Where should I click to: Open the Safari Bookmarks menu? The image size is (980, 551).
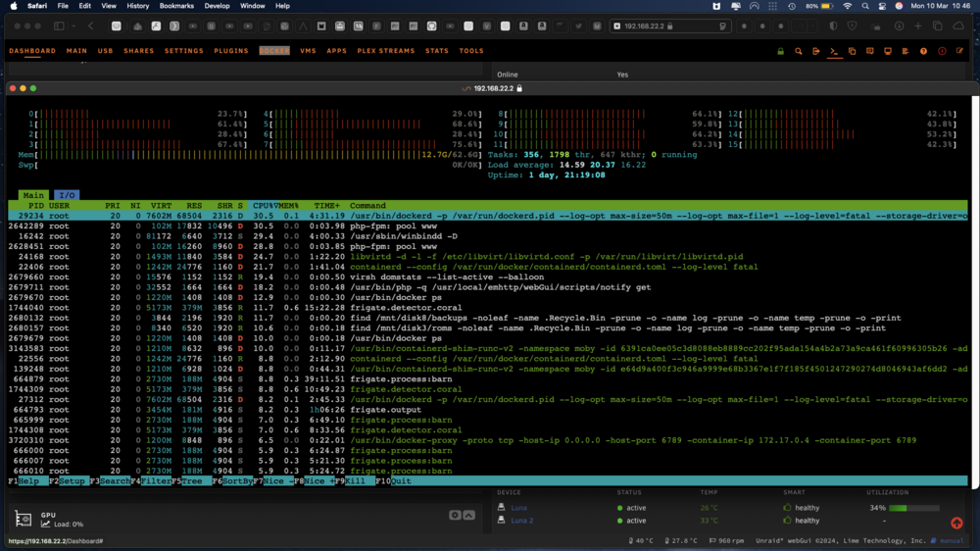tap(176, 6)
